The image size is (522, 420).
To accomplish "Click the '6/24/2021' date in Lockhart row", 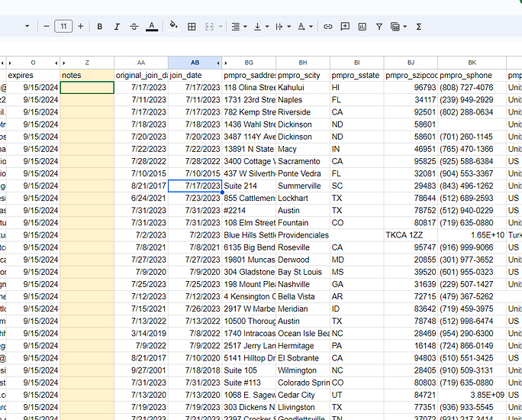I will pyautogui.click(x=141, y=199).
